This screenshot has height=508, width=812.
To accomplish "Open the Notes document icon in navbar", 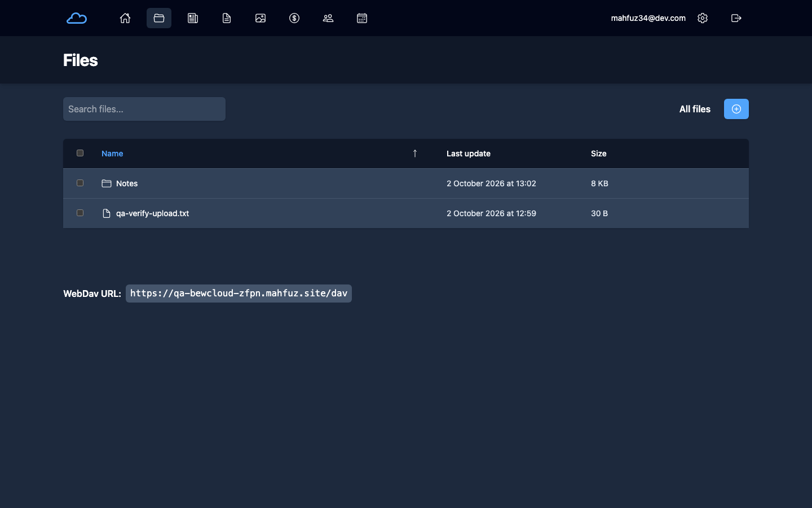I will [x=227, y=18].
